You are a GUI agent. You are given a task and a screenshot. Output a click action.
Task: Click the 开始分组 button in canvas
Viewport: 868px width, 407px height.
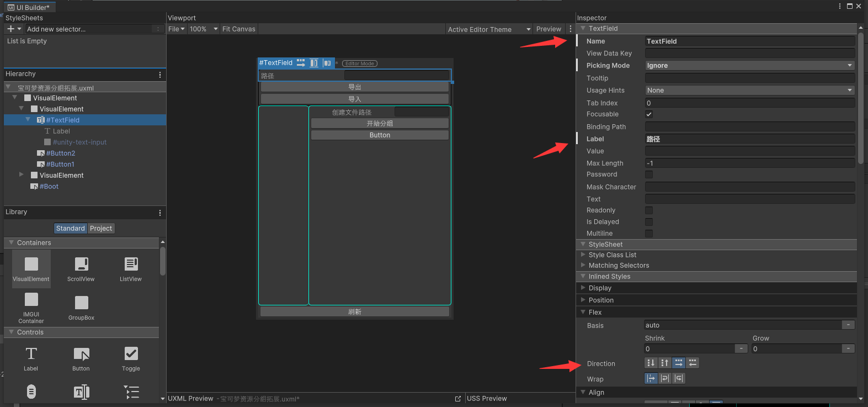click(380, 124)
